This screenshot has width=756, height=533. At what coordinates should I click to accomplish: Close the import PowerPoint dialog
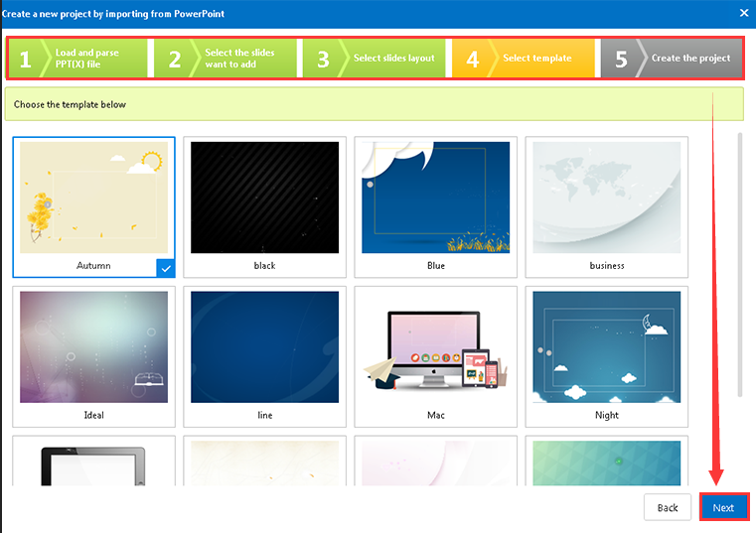(744, 13)
